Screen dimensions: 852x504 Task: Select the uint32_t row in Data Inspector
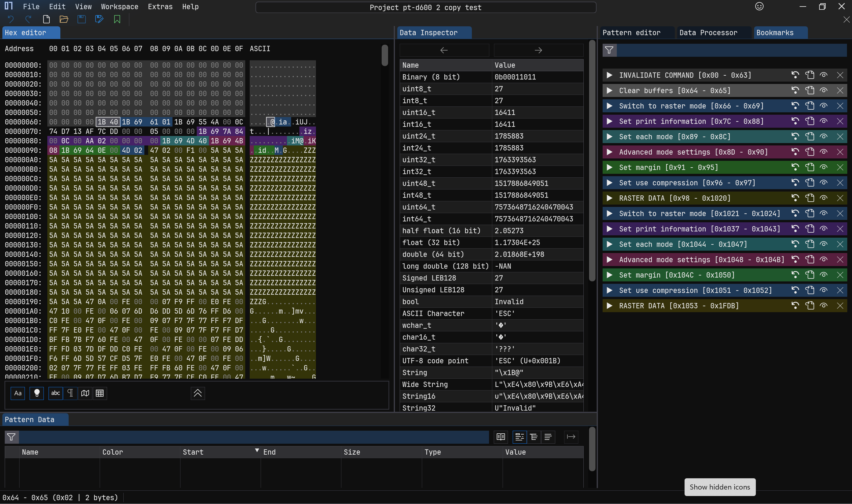[x=491, y=160]
